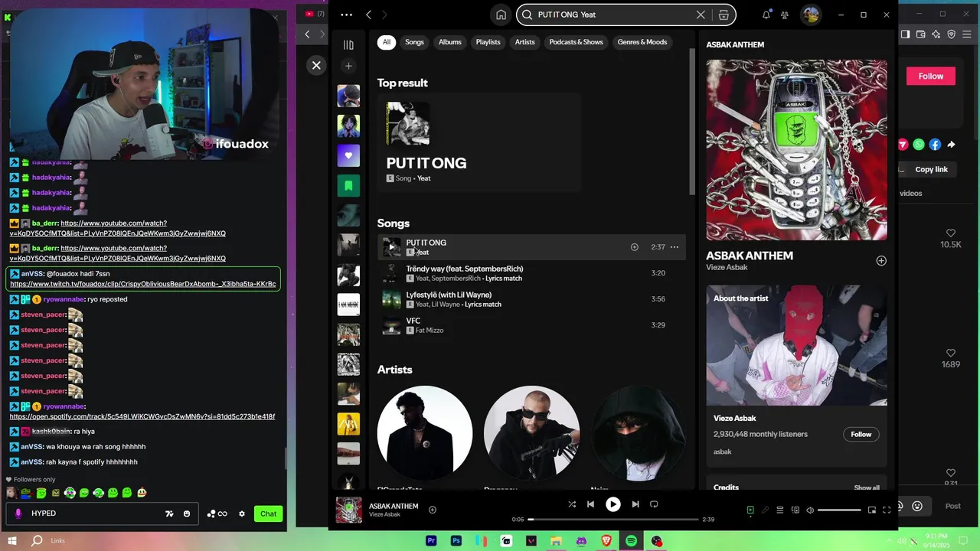Switch to the Songs filter
The image size is (980, 551).
point(414,42)
